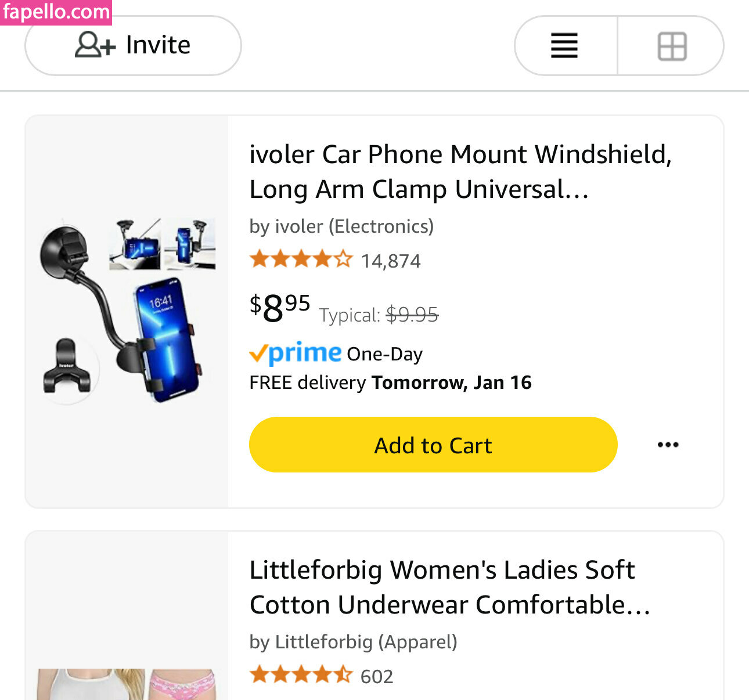Add ivoler phone mount to cart
The width and height of the screenshot is (749, 700).
pos(433,445)
